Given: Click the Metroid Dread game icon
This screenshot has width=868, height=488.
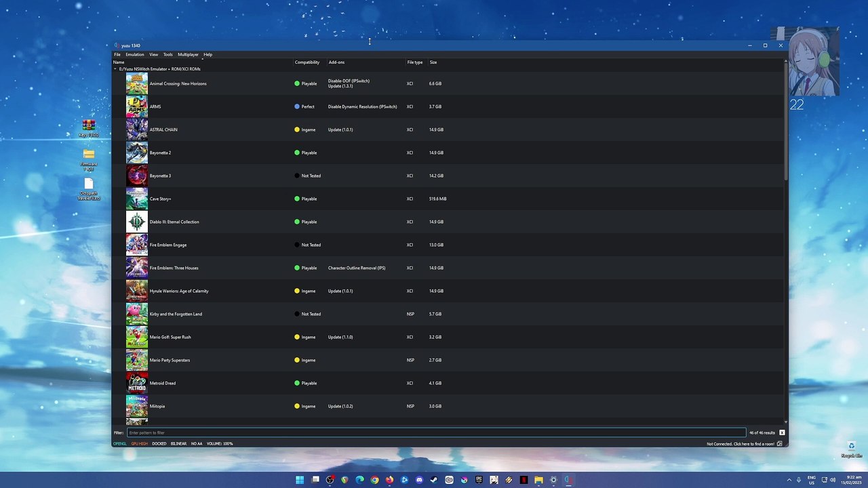Looking at the screenshot, I should point(136,383).
